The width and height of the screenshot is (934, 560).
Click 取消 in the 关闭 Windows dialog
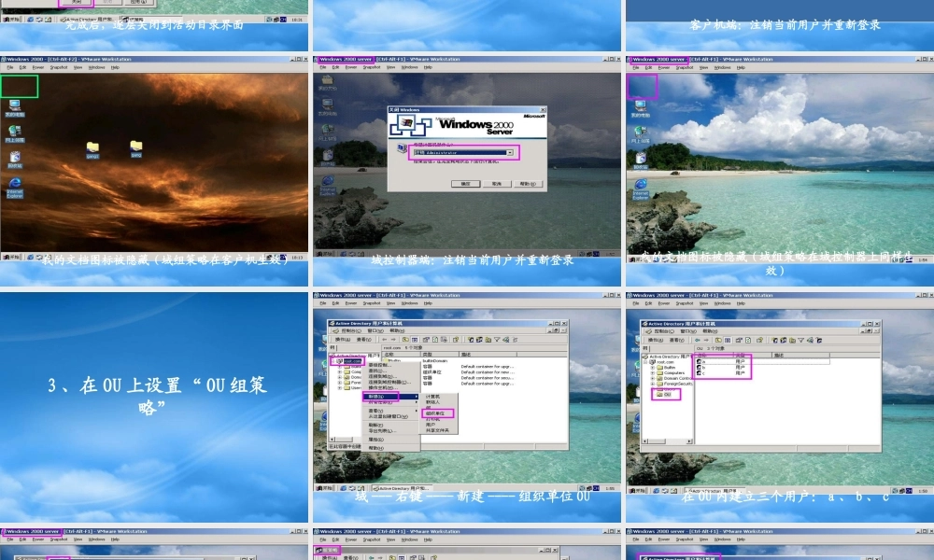pyautogui.click(x=496, y=184)
